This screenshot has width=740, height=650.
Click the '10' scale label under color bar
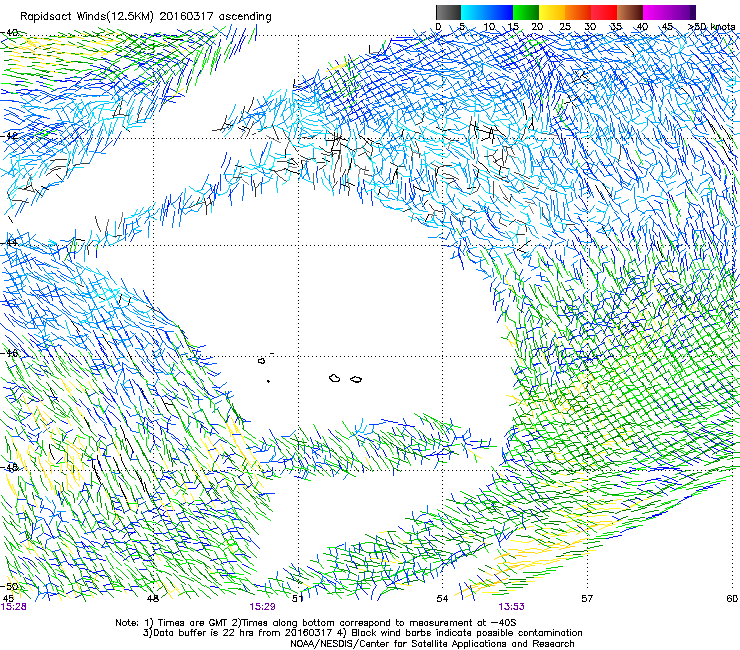tap(489, 27)
